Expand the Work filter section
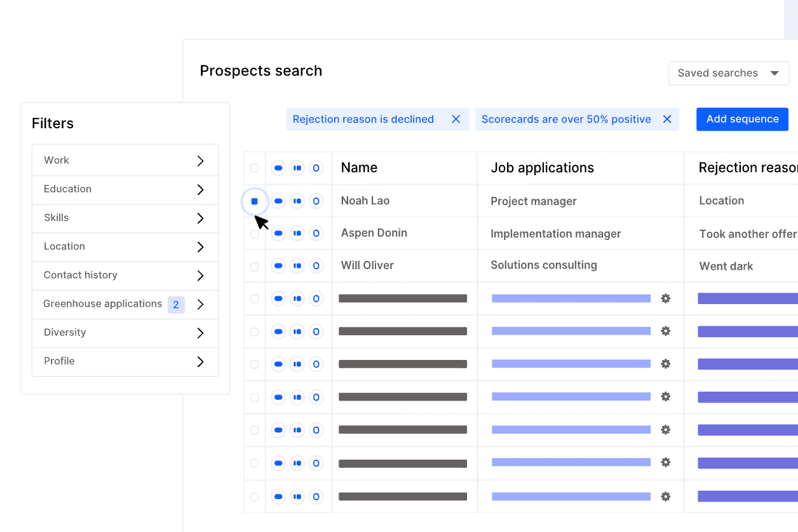798x532 pixels. click(x=125, y=160)
